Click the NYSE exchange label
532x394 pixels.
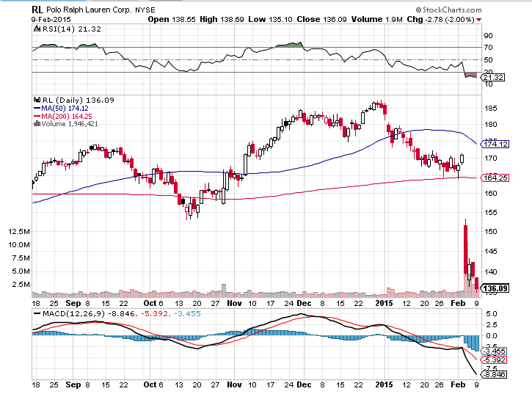[x=145, y=10]
